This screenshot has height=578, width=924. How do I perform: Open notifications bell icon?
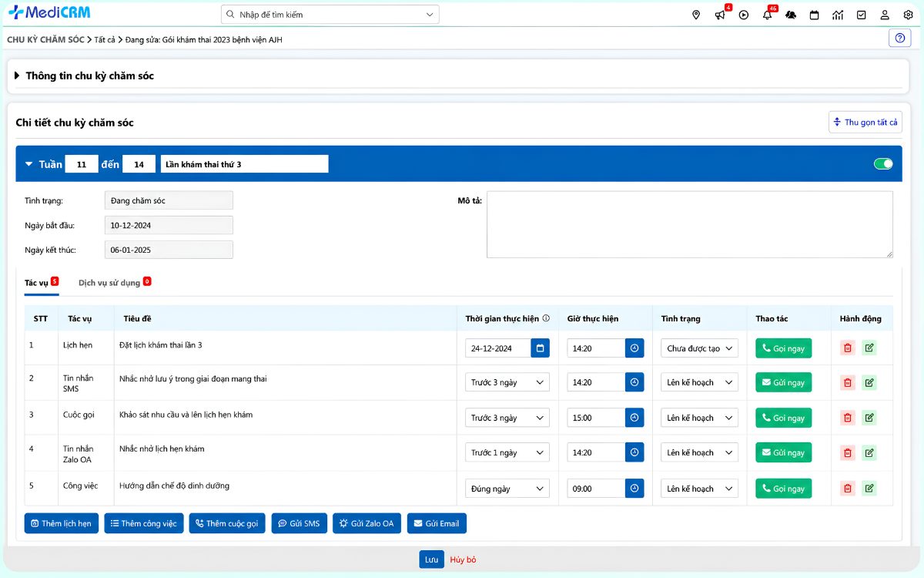point(767,15)
